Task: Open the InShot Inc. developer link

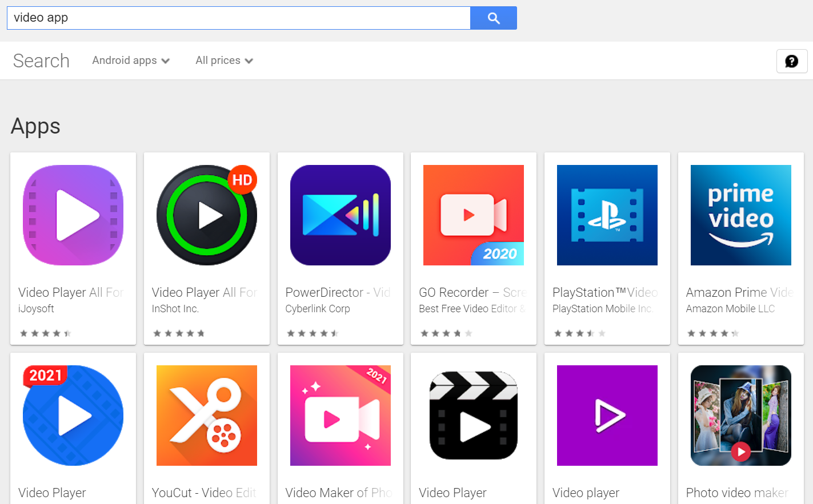Action: click(x=175, y=309)
